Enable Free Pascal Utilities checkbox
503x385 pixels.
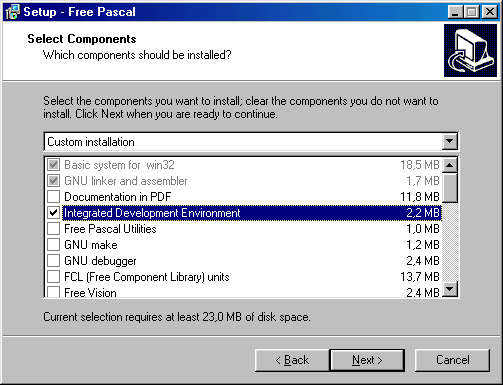click(x=53, y=229)
